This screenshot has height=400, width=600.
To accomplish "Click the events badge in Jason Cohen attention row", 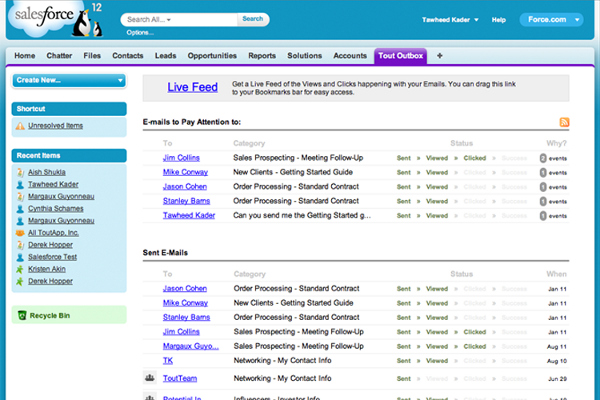I will [x=543, y=187].
